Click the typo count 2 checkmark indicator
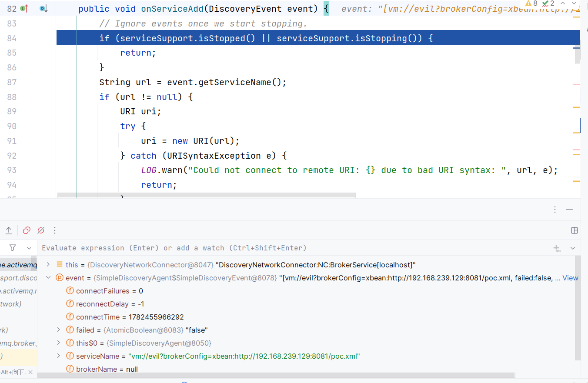The image size is (588, 383). (x=548, y=3)
